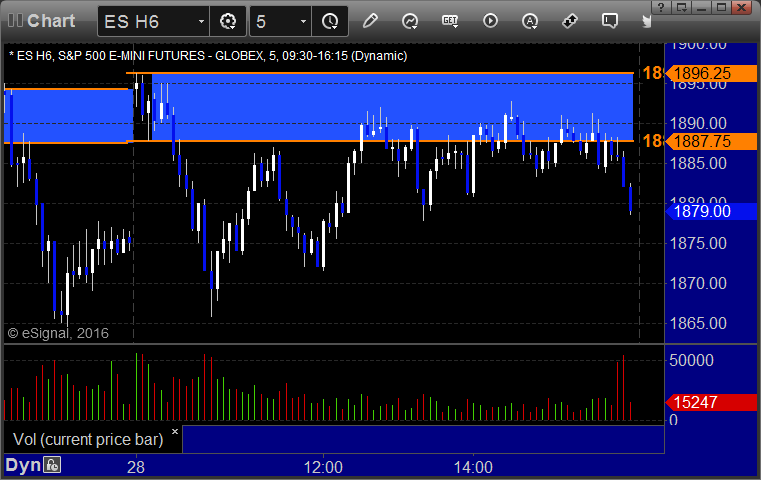Open symbol settings gear icon

tap(228, 21)
